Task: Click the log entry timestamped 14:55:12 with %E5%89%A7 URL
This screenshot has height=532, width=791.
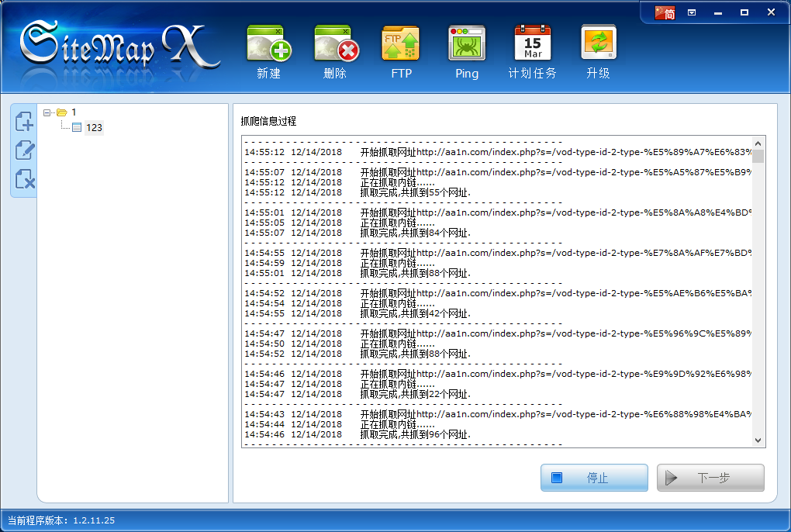Action: click(498, 152)
